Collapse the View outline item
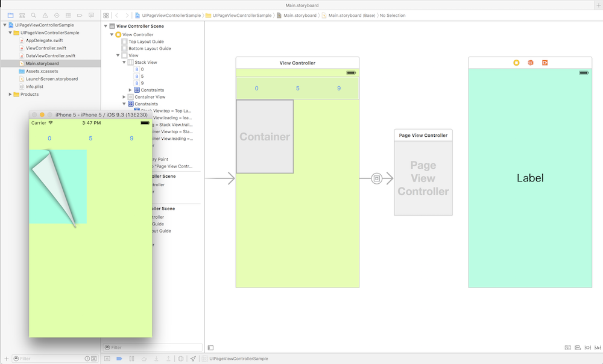Viewport: 603px width, 364px height. pyautogui.click(x=118, y=55)
